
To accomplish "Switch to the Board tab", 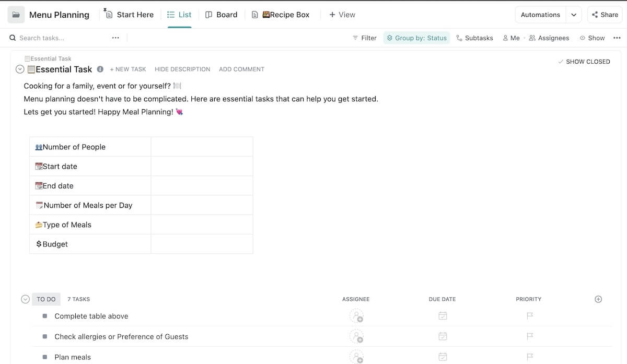I will tap(221, 15).
